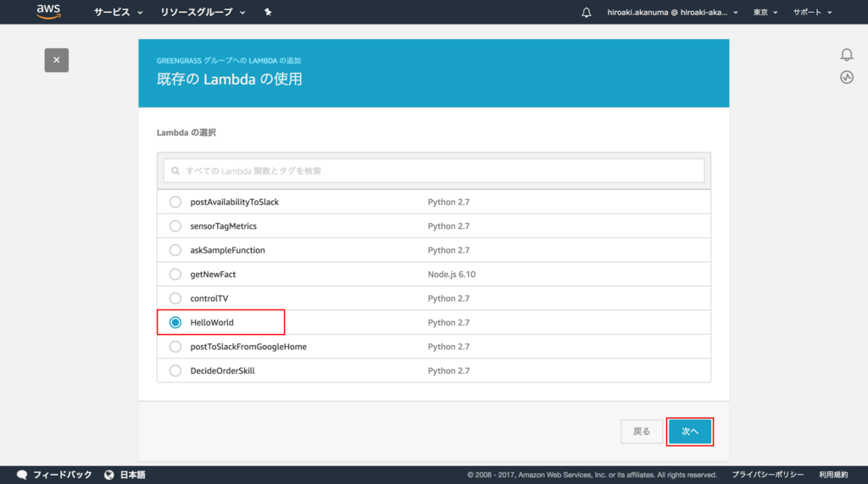
Task: Open the 東京 region dropdown
Action: pos(765,12)
